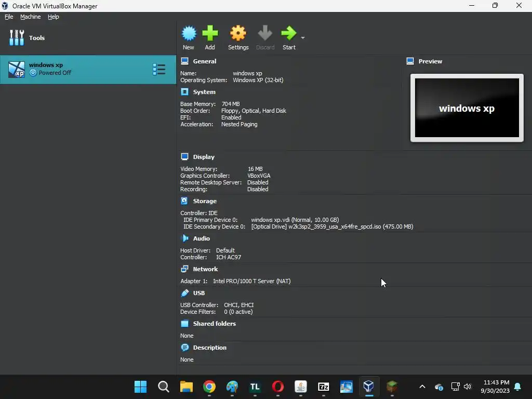Click the windows xp preview thumbnail
This screenshot has height=399, width=532.
[x=467, y=108]
